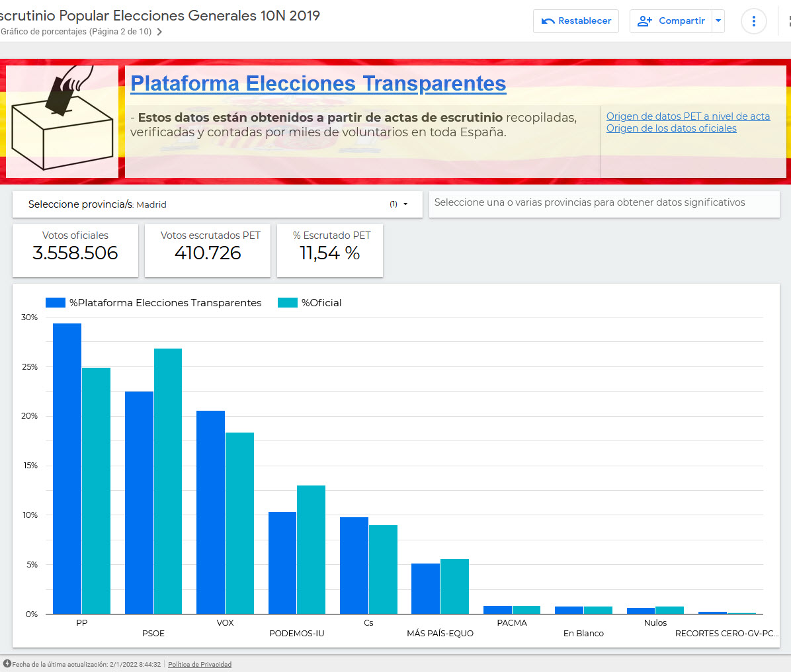Open 'Plataforma Elecciones Transparentes' title link
791x672 pixels.
point(318,83)
